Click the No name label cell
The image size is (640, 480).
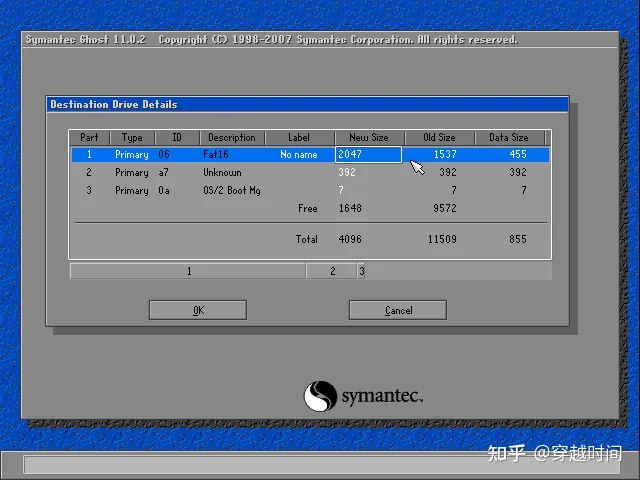coord(299,155)
